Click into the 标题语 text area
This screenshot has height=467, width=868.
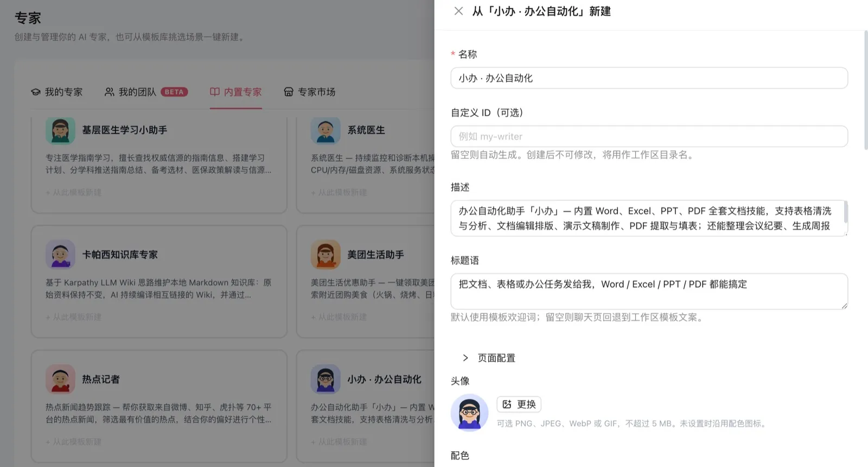[649, 292]
